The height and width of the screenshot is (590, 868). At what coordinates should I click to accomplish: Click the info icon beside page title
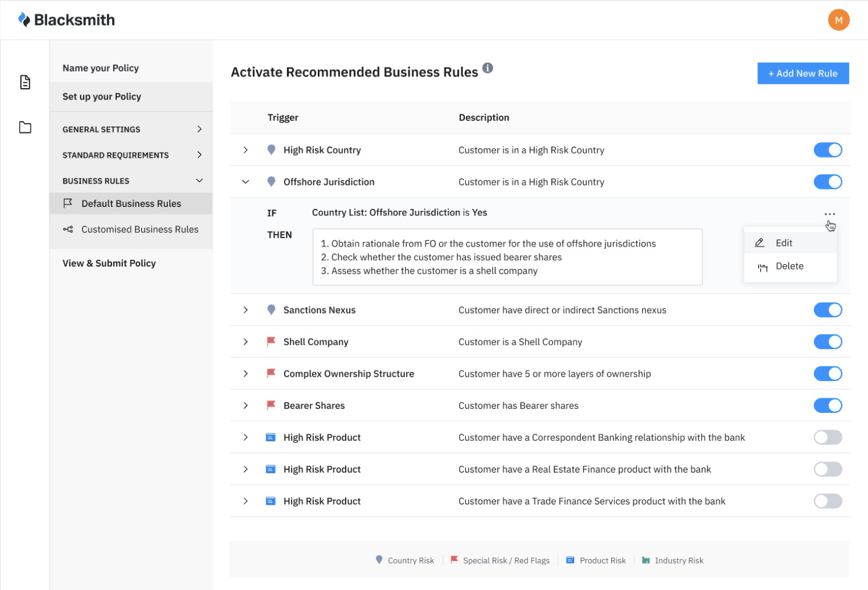(x=488, y=68)
